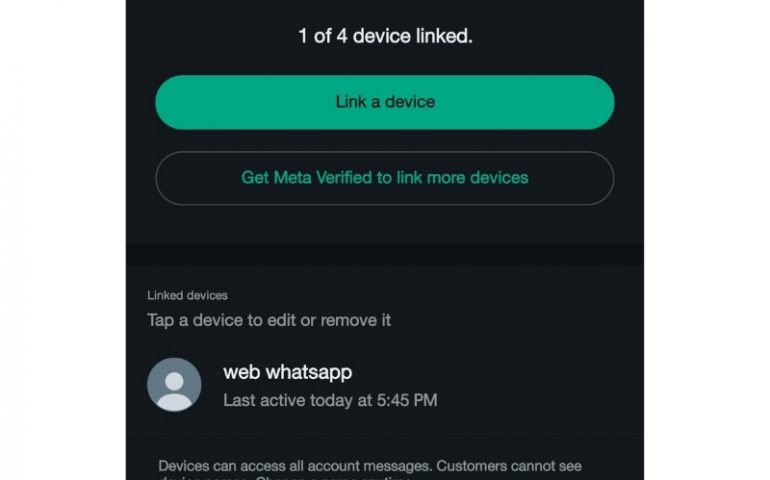Select the web whatsapp avatar icon
This screenshot has width=770, height=480.
tap(174, 385)
